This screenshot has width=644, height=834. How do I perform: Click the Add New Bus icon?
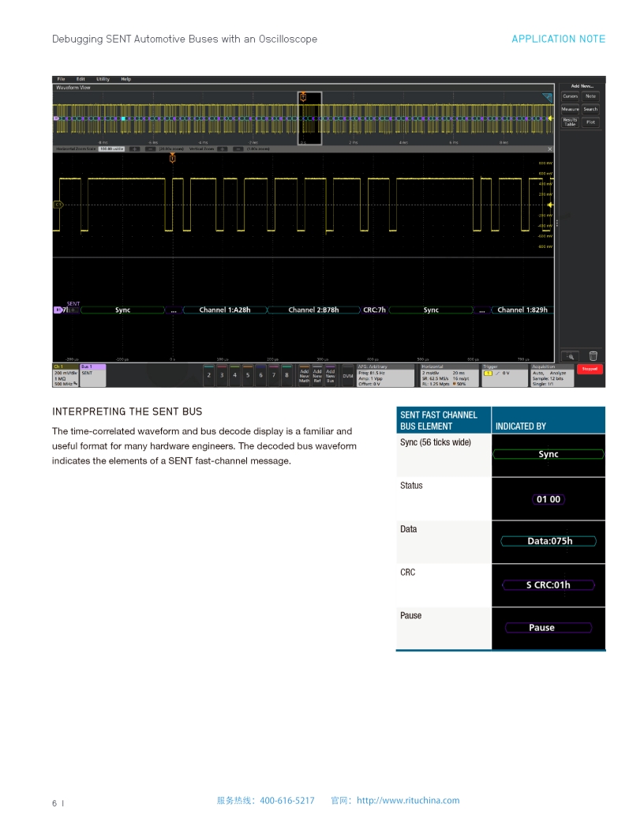click(331, 375)
